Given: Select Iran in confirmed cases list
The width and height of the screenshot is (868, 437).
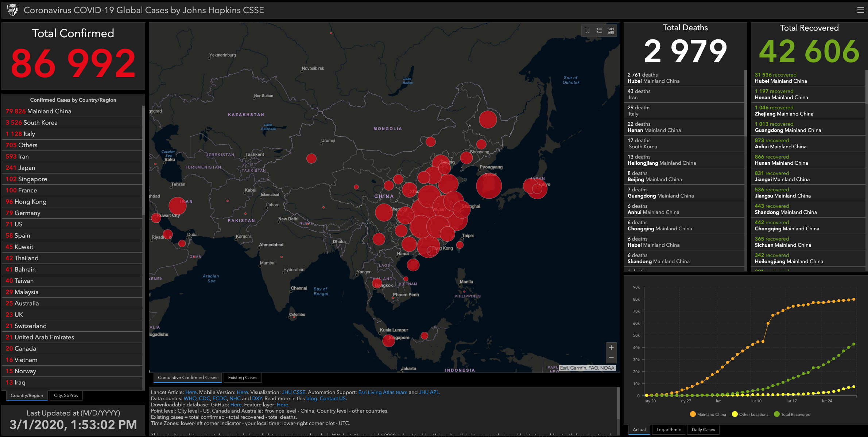Looking at the screenshot, I should (72, 156).
